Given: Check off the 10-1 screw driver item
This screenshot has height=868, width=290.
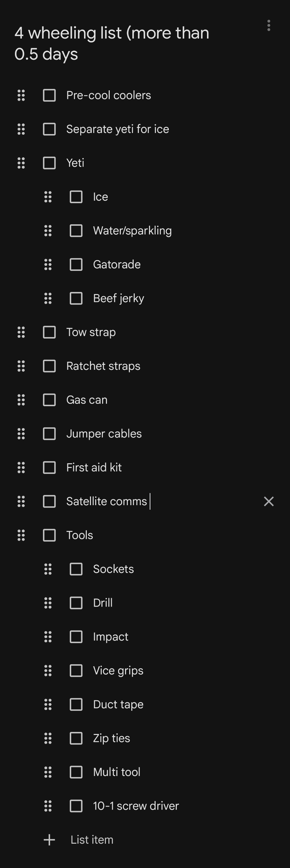Looking at the screenshot, I should [x=76, y=806].
